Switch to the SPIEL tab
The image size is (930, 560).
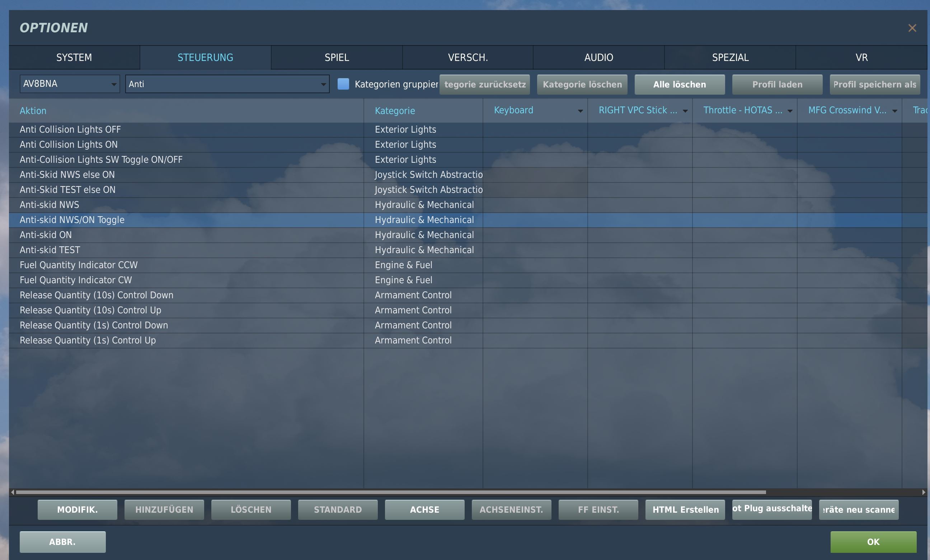pyautogui.click(x=337, y=57)
